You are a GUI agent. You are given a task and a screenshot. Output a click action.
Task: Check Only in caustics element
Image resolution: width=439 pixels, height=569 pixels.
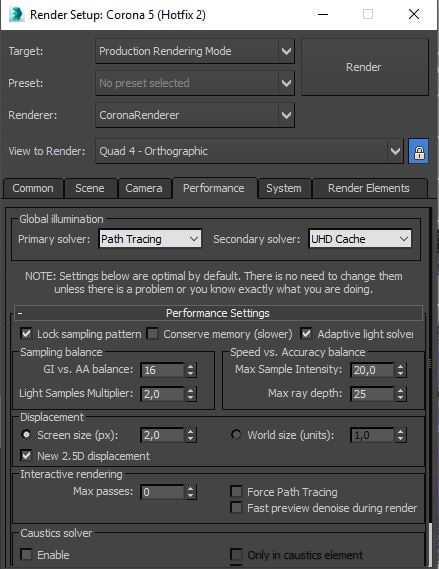click(x=236, y=554)
